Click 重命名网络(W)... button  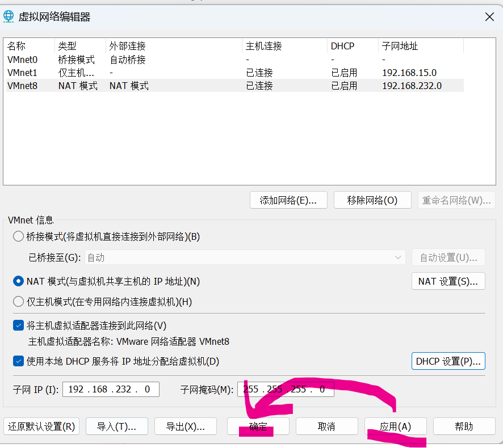[456, 200]
